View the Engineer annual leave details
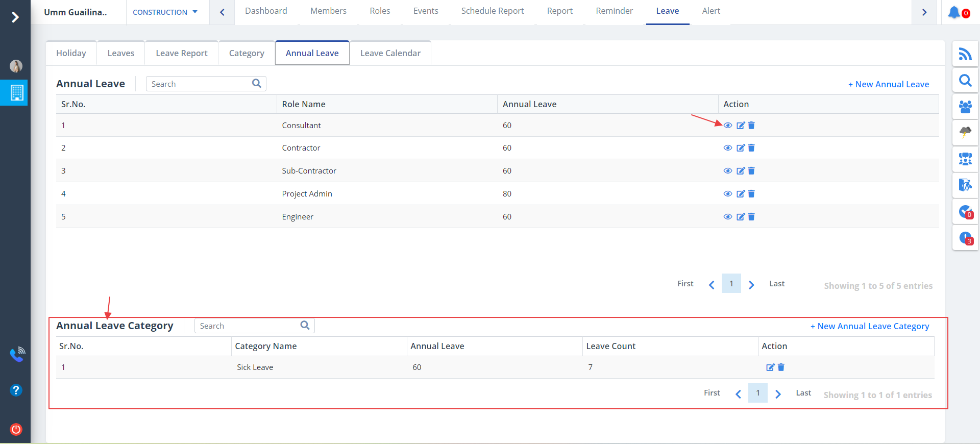The width and height of the screenshot is (980, 444). click(728, 217)
